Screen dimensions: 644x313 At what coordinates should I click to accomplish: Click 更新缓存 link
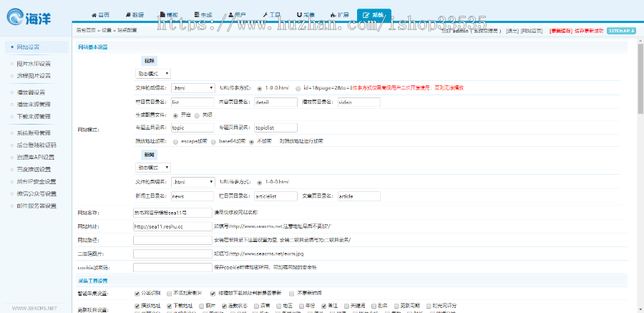click(560, 31)
